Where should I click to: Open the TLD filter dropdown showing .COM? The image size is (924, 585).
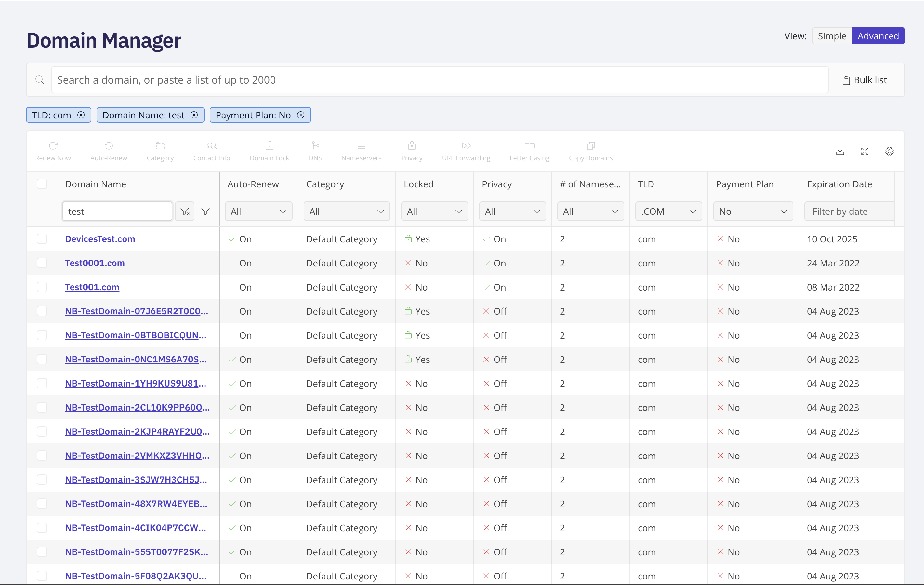coord(668,211)
